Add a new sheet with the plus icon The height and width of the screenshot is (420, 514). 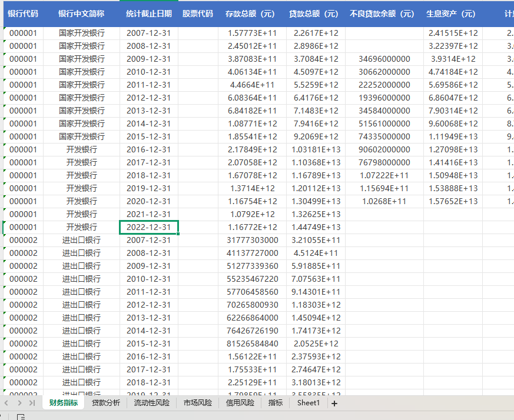click(334, 404)
